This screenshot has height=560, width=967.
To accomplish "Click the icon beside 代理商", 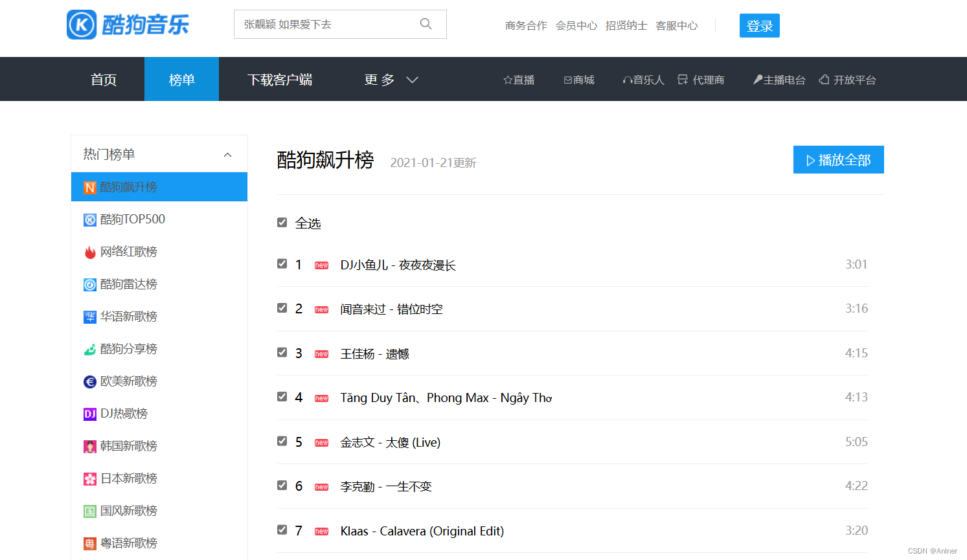I will pos(683,80).
